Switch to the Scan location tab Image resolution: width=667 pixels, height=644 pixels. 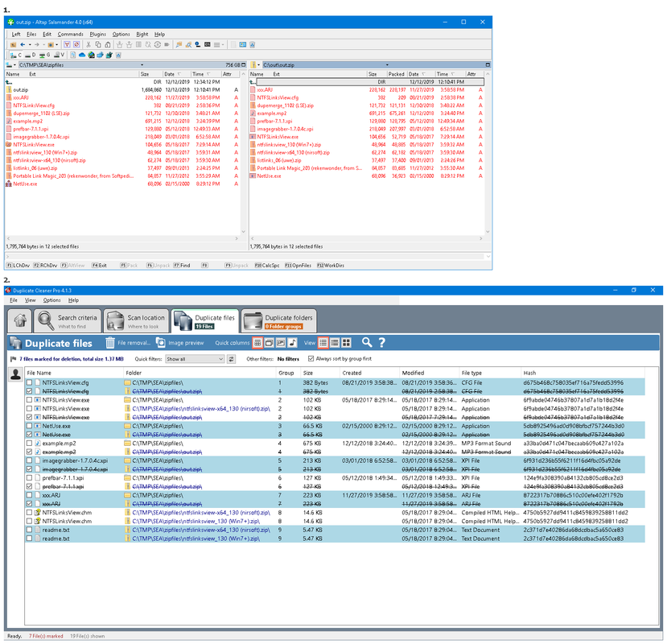(x=136, y=321)
